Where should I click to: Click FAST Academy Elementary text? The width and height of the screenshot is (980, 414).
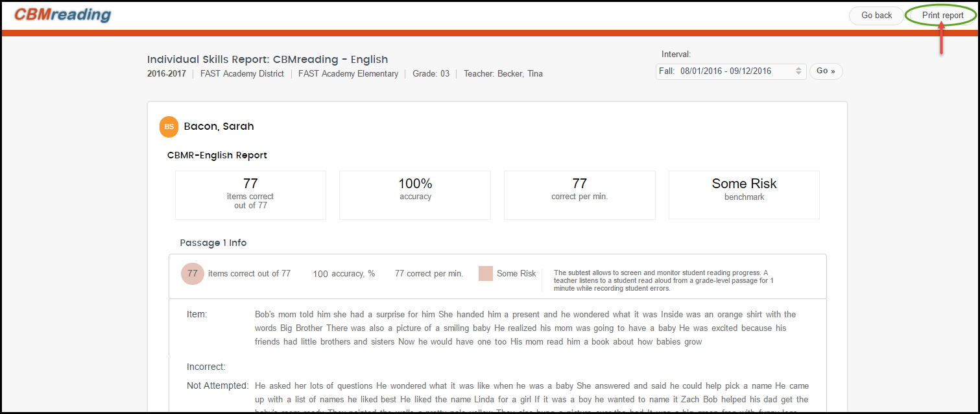pyautogui.click(x=348, y=74)
